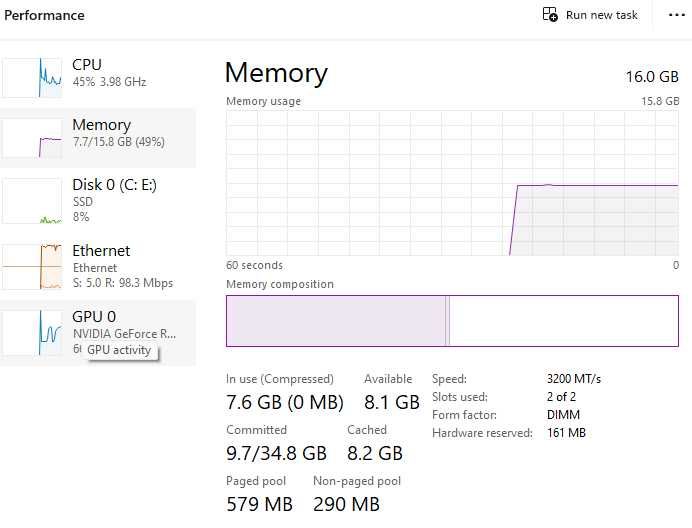Select the CPU mini graph thumbnail
The width and height of the screenshot is (692, 528).
(32, 78)
